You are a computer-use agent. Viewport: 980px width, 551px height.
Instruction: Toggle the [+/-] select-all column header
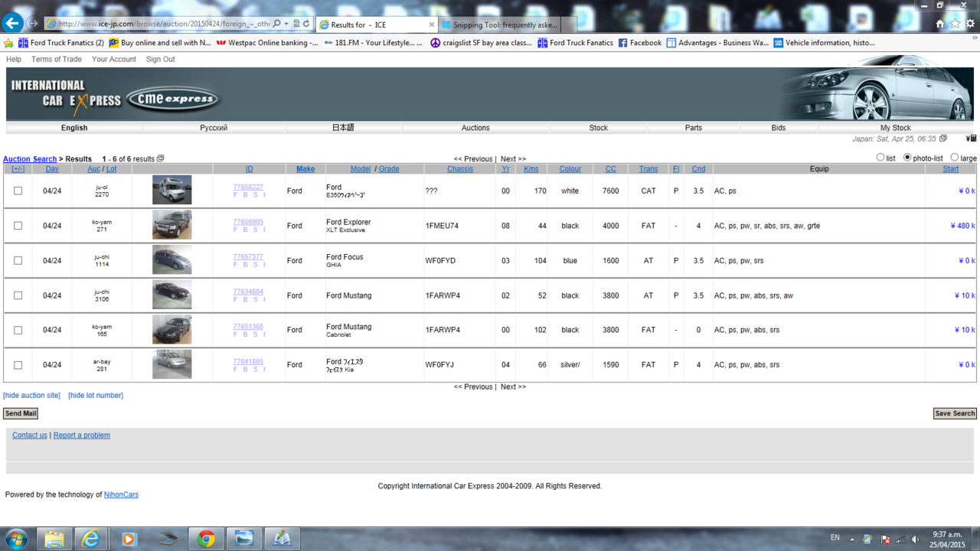coord(18,169)
